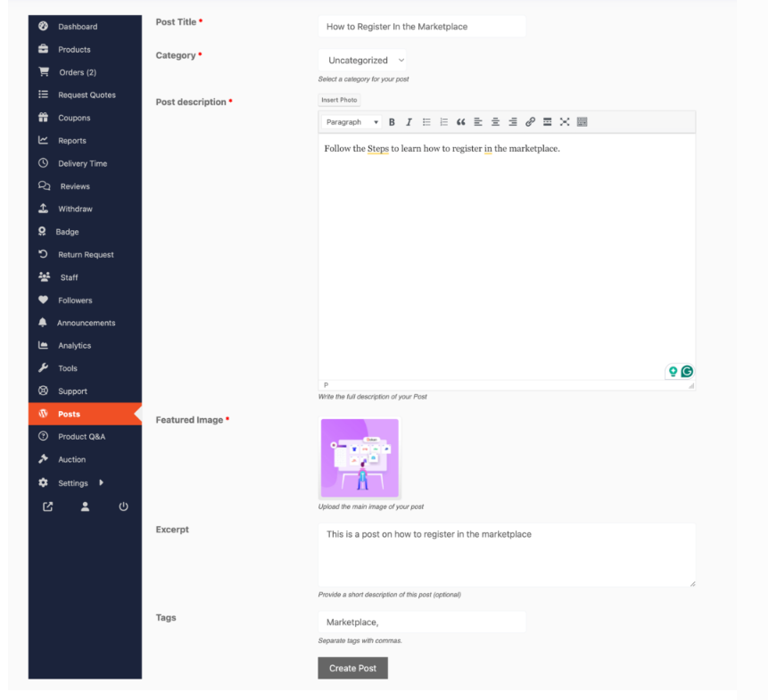Center align the description text
This screenshot has height=700, width=769.
tap(495, 122)
